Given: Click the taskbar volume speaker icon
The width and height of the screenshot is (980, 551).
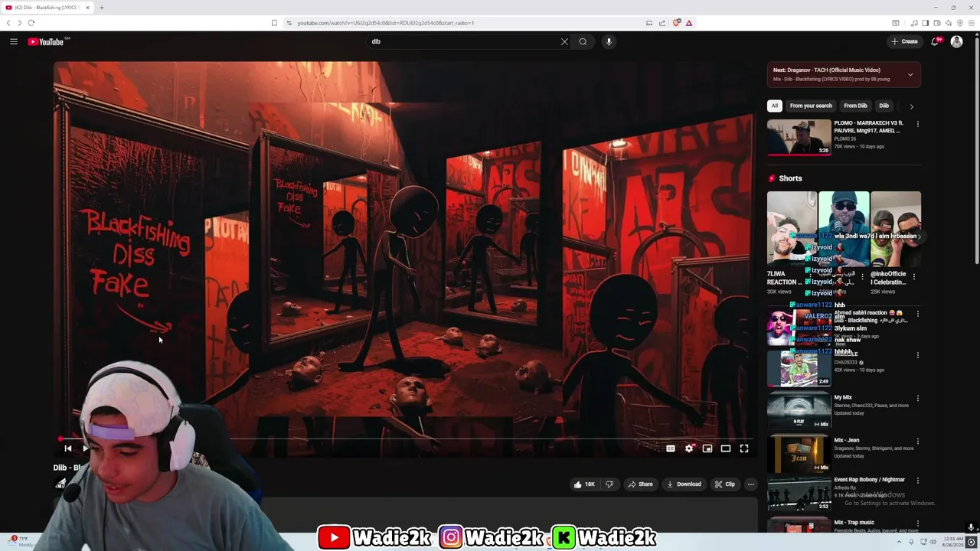Looking at the screenshot, I should (x=933, y=542).
